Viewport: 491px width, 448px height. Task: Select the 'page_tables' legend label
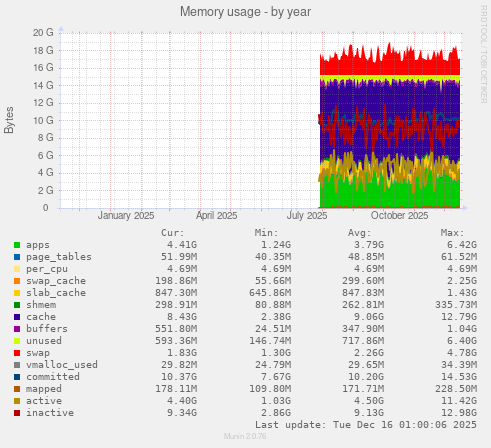[59, 257]
